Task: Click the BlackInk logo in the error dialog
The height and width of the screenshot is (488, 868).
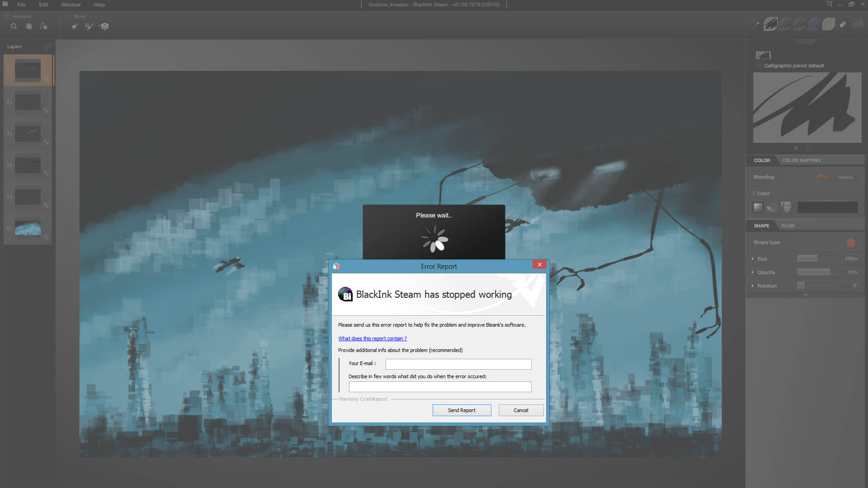Action: (345, 294)
